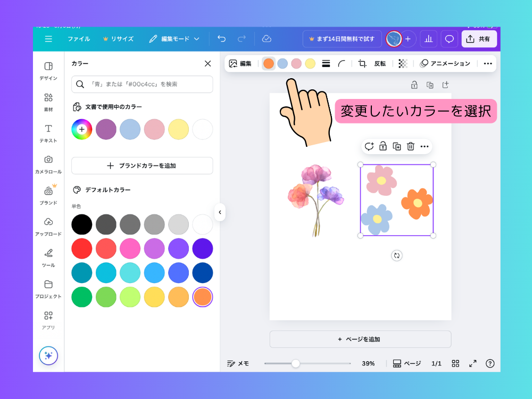This screenshot has height=399, width=532.
Task: Select the Crop tool in the toolbar
Action: (x=362, y=63)
